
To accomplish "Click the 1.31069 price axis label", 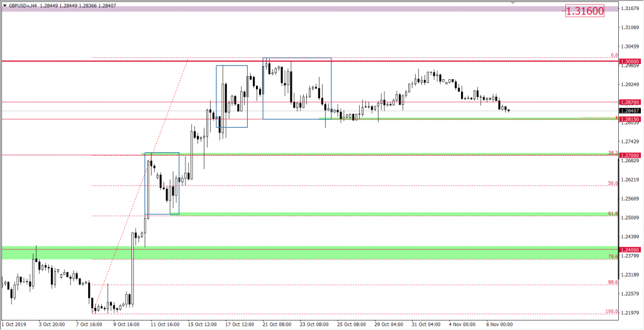I will (630, 28).
